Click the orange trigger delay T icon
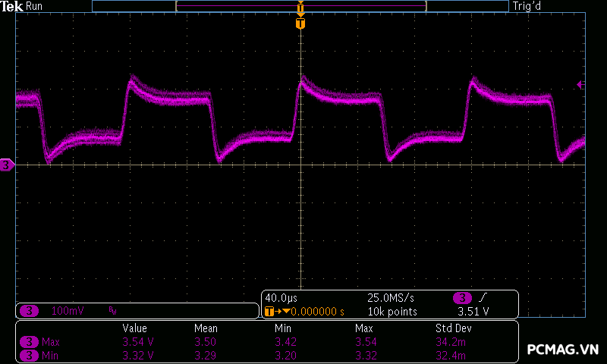607x364 pixels. tap(270, 311)
